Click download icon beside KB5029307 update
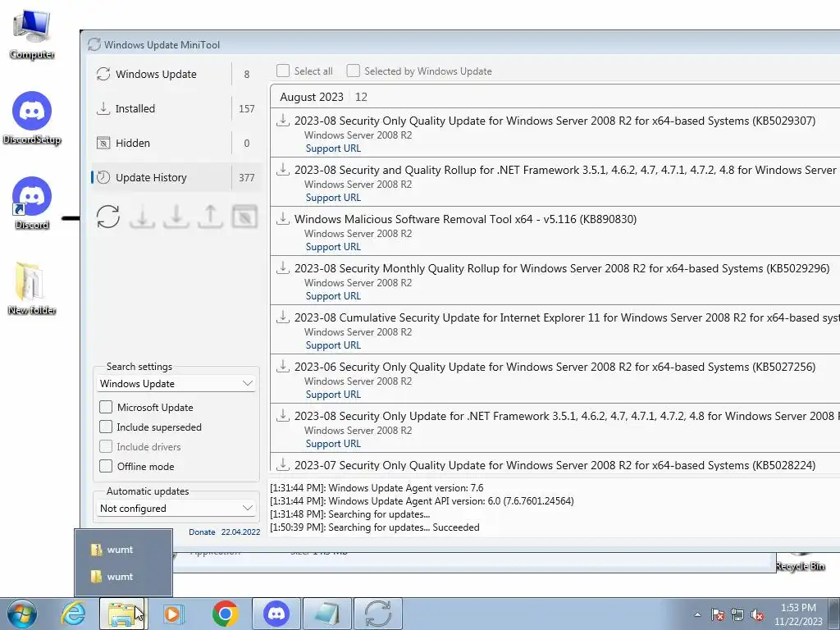840x630 pixels. pyautogui.click(x=283, y=120)
